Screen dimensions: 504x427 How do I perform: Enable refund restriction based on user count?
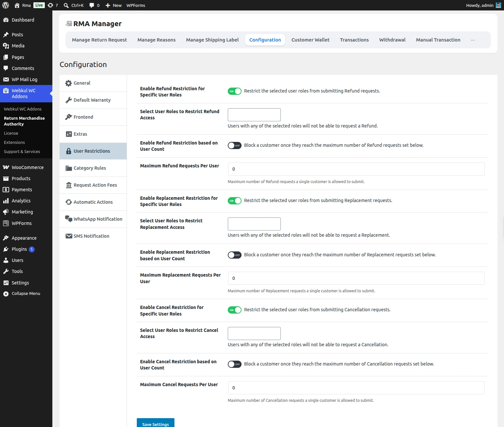pyautogui.click(x=235, y=145)
